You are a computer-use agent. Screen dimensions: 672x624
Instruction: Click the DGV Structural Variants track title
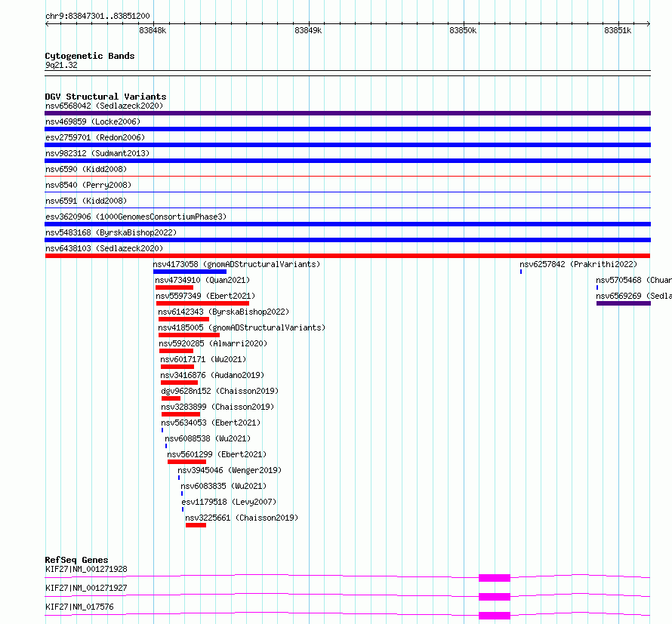106,97
